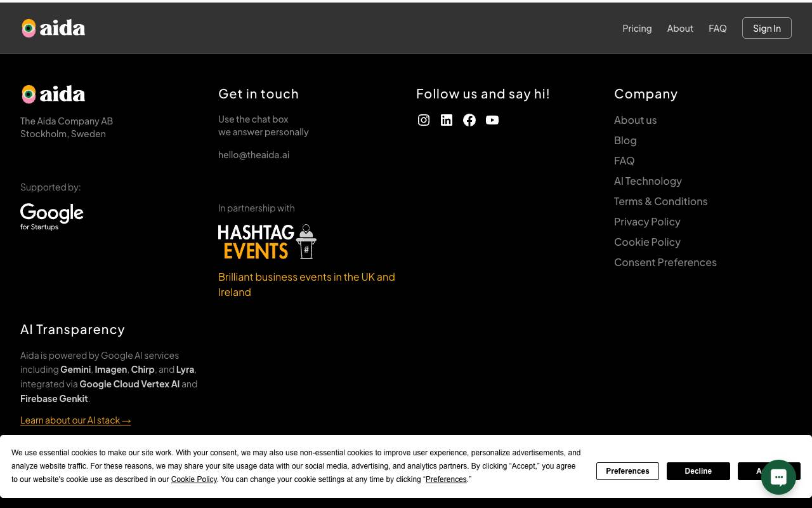The image size is (812, 508).
Task: Open the Instagram social icon
Action: 424,120
